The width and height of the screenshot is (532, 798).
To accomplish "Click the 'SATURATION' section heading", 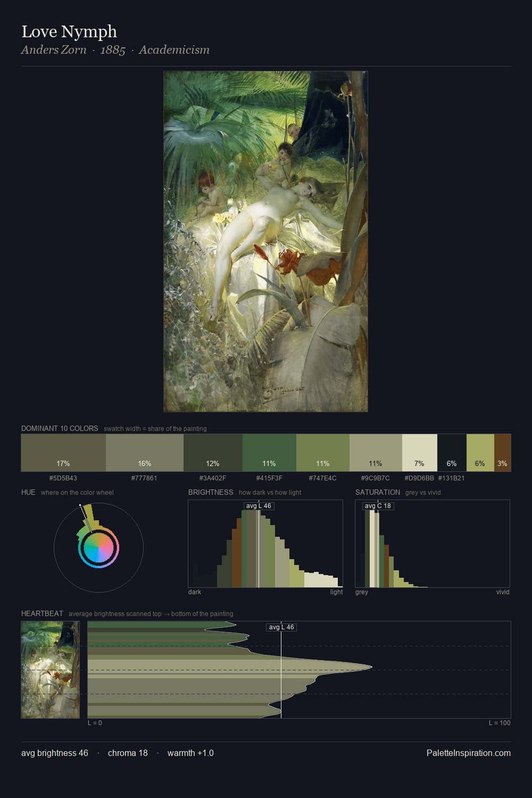I will click(378, 492).
